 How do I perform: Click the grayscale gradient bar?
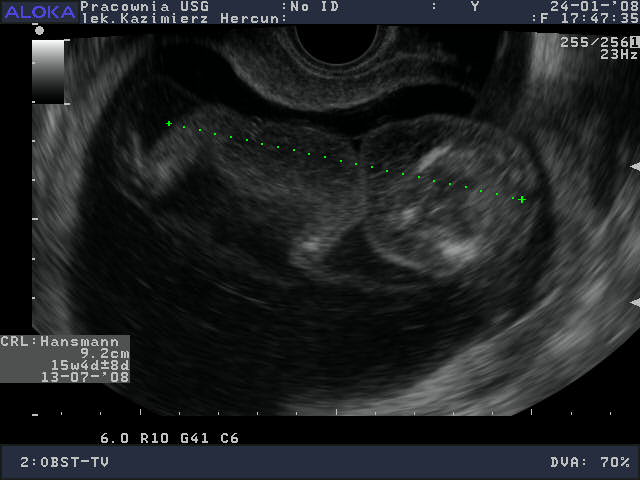[48, 72]
